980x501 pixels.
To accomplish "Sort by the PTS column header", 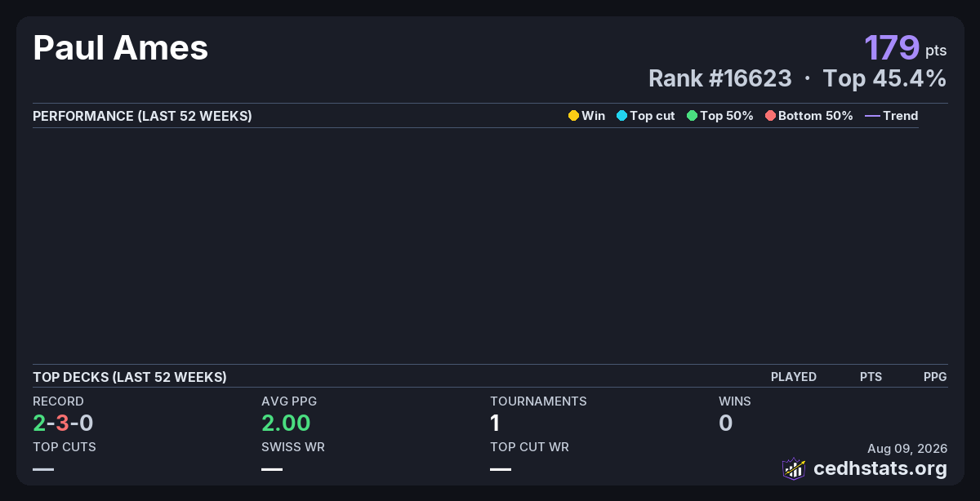I will (x=871, y=377).
